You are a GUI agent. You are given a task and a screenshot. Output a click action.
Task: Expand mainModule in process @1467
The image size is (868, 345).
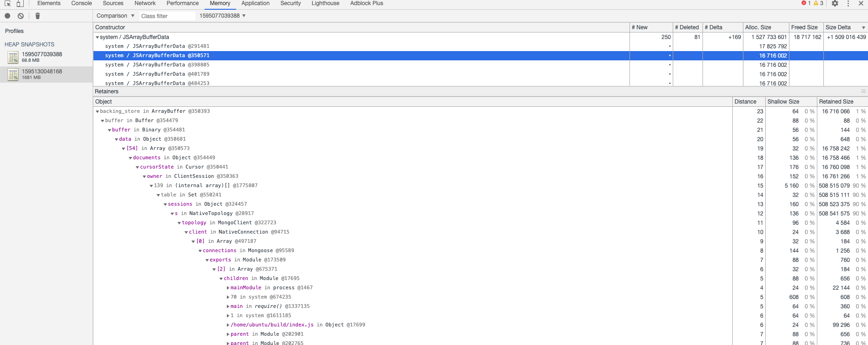click(x=228, y=288)
